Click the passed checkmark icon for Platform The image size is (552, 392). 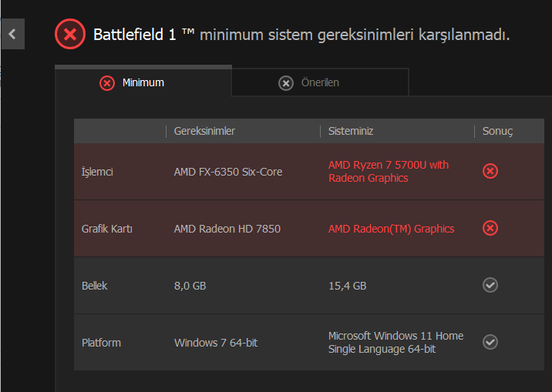point(490,342)
